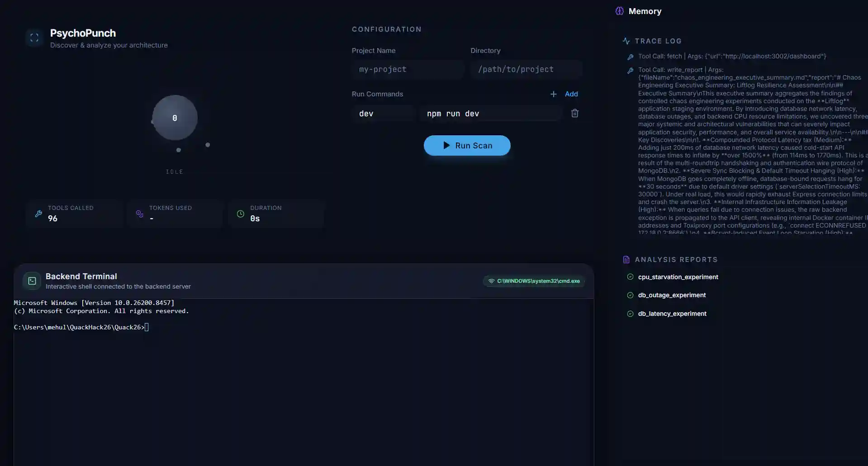Click the PsychoPunch logo icon
This screenshot has height=466, width=868.
click(34, 38)
